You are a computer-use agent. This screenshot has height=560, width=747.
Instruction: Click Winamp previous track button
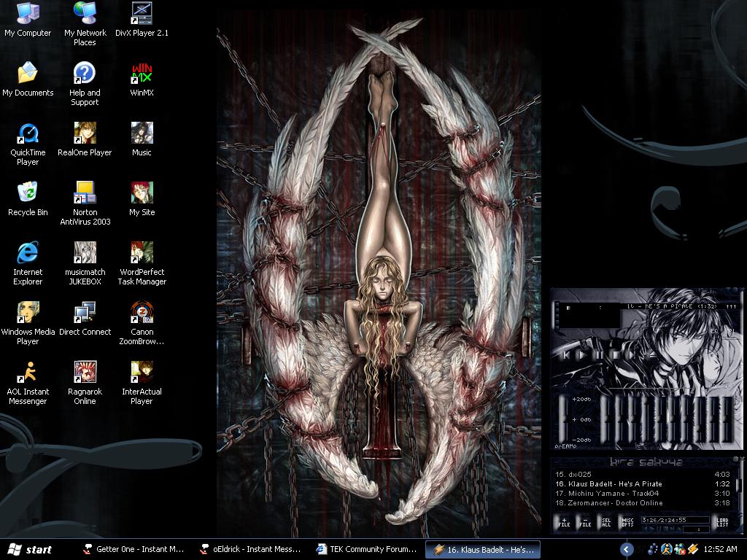pos(566,355)
